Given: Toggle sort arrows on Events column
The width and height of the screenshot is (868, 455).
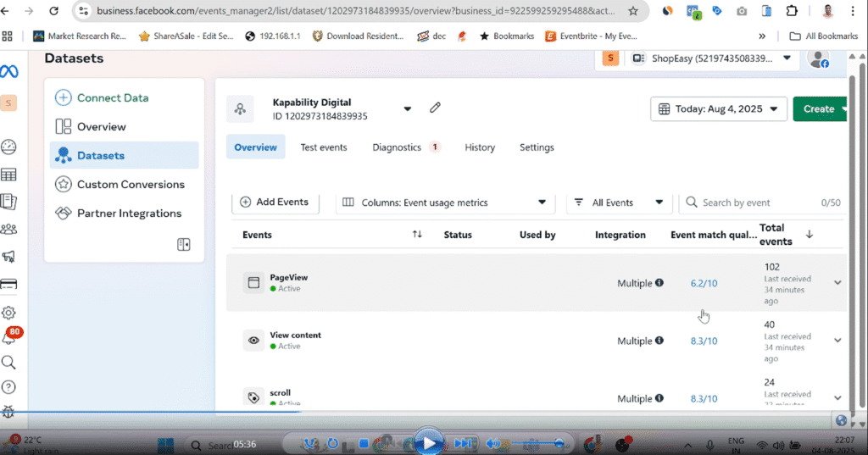Looking at the screenshot, I should (x=417, y=235).
